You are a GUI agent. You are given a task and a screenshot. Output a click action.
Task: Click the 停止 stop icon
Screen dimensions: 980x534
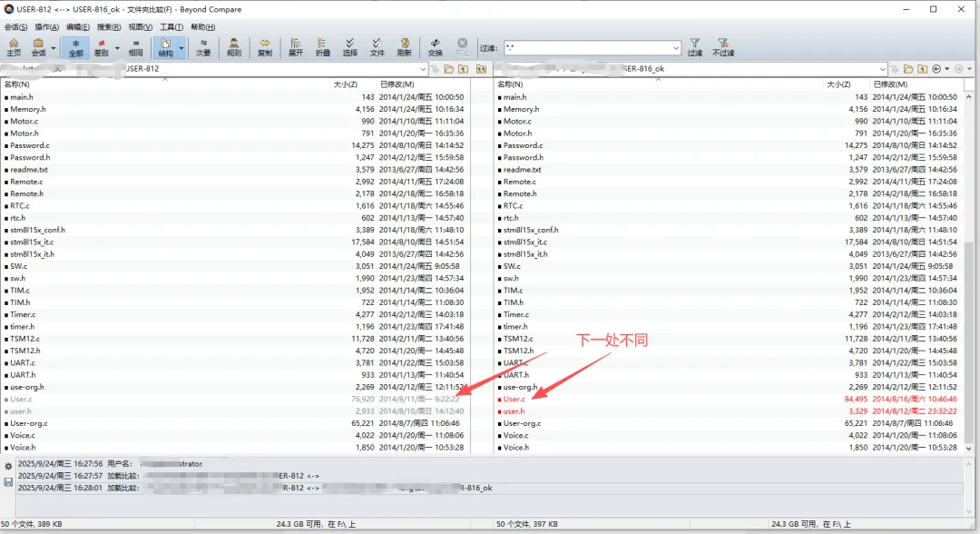[x=462, y=47]
